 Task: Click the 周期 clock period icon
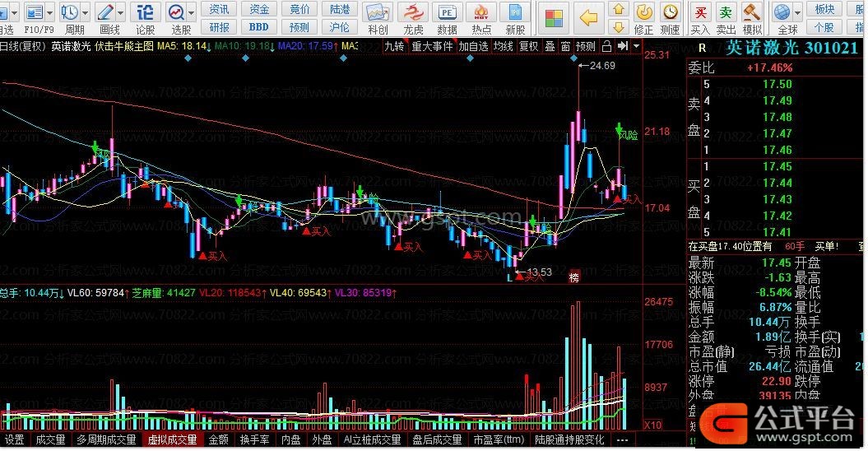click(70, 12)
